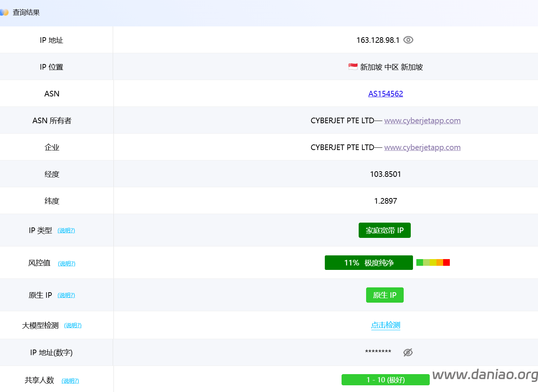Viewport: 538px width, 392px height.
Task: Click the query results header logo icon
Action: (4, 13)
